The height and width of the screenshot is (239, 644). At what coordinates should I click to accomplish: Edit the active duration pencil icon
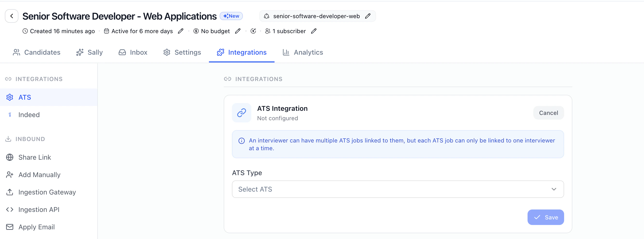(x=181, y=31)
